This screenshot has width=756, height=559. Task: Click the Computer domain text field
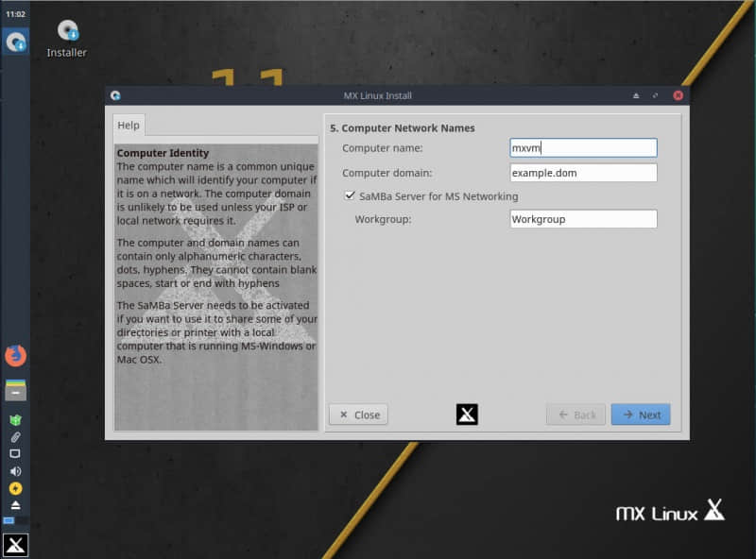point(583,173)
